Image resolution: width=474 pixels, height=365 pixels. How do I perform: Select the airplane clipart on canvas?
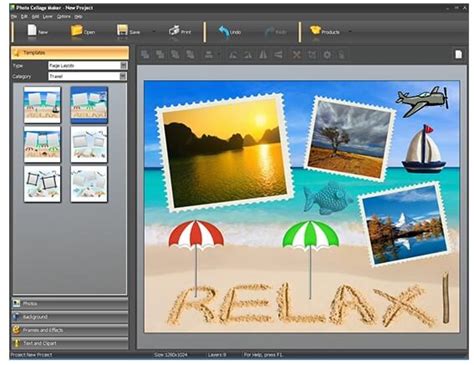422,101
